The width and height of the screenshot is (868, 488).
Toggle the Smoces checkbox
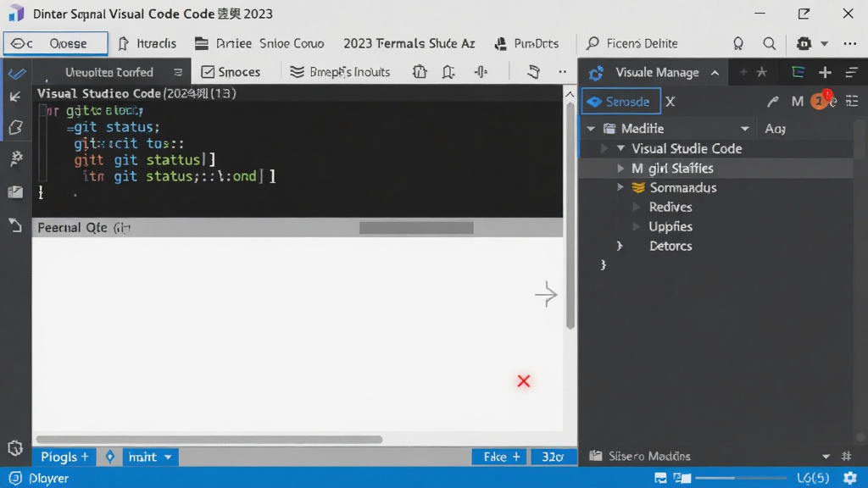(x=208, y=72)
